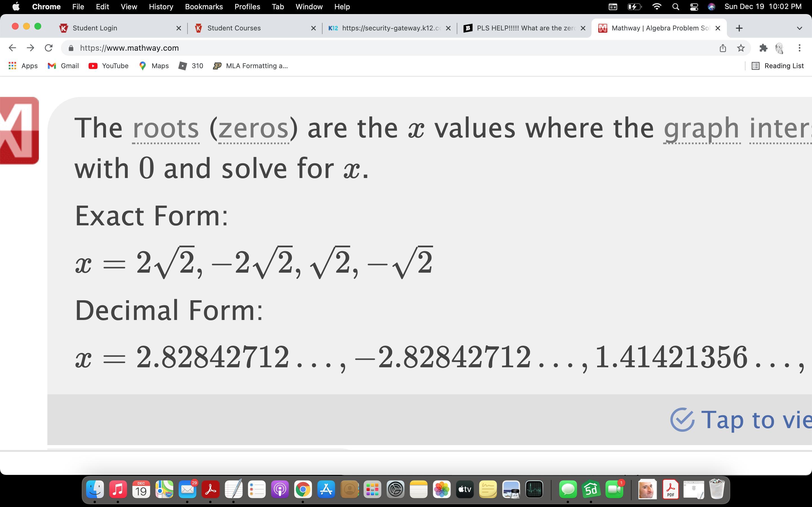
Task: Click the 'zeros' glossary link
Action: (253, 128)
